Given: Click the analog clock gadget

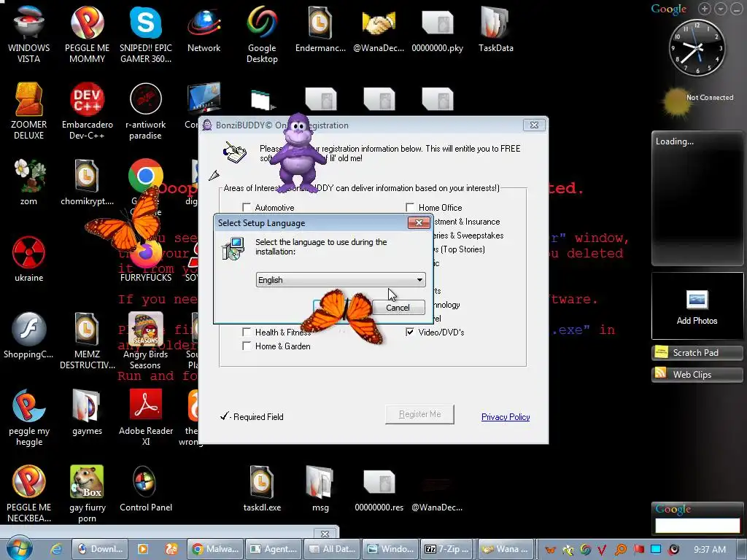Looking at the screenshot, I should (x=697, y=47).
